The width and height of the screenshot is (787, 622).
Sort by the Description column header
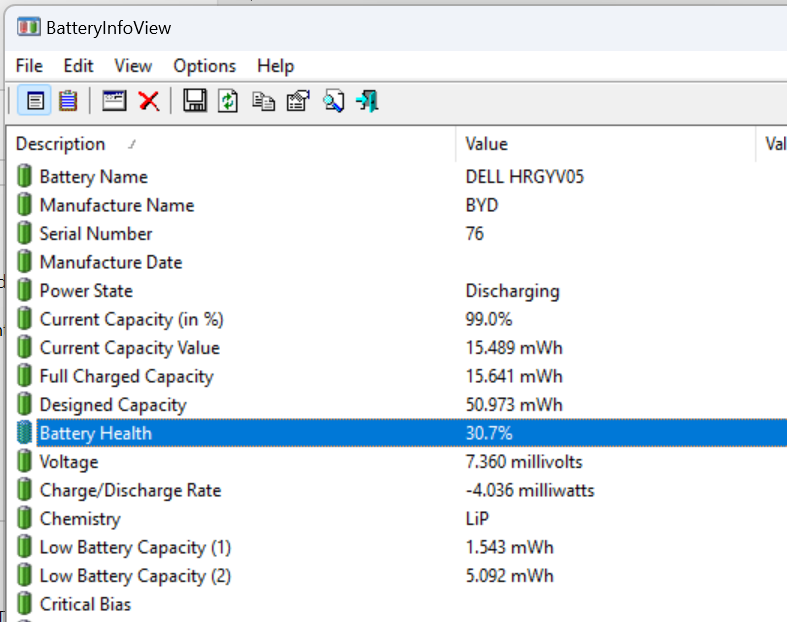click(231, 144)
